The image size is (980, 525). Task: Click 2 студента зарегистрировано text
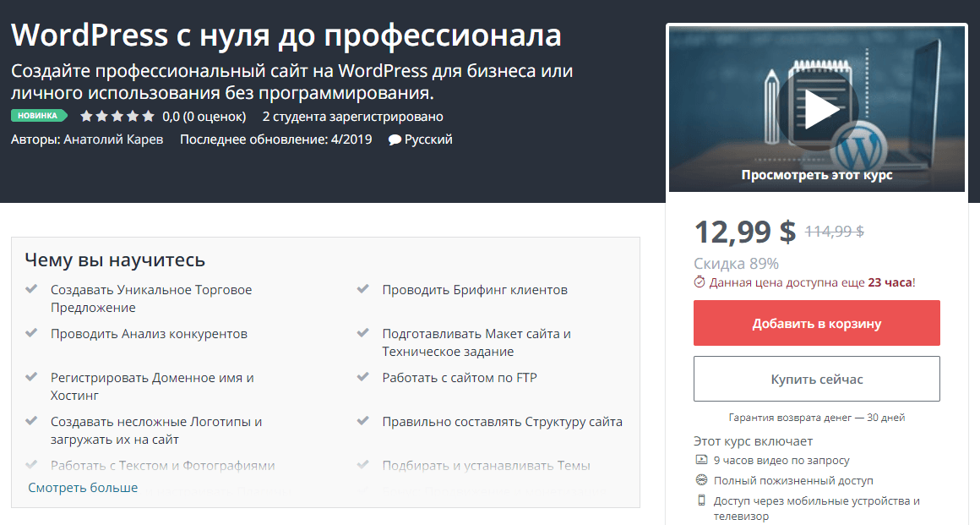pyautogui.click(x=352, y=117)
